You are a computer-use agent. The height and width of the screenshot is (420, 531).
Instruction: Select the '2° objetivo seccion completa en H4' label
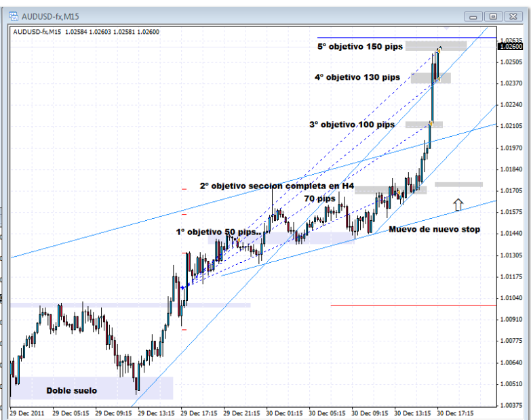click(277, 186)
